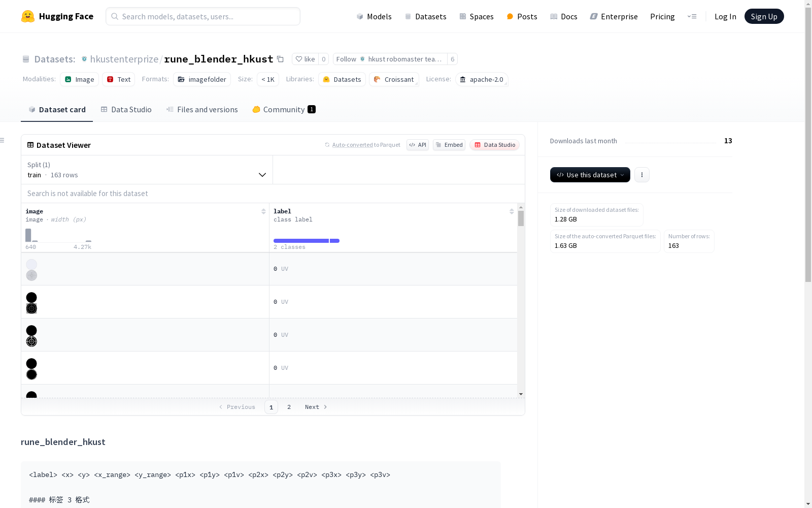Click the heart like button
812x508 pixels.
[306, 59]
